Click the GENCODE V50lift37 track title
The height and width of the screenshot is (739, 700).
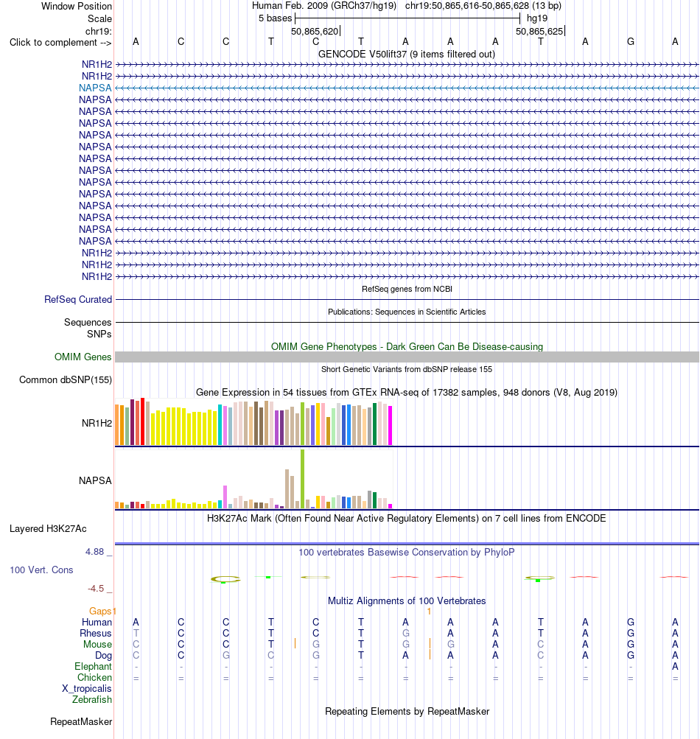click(407, 55)
